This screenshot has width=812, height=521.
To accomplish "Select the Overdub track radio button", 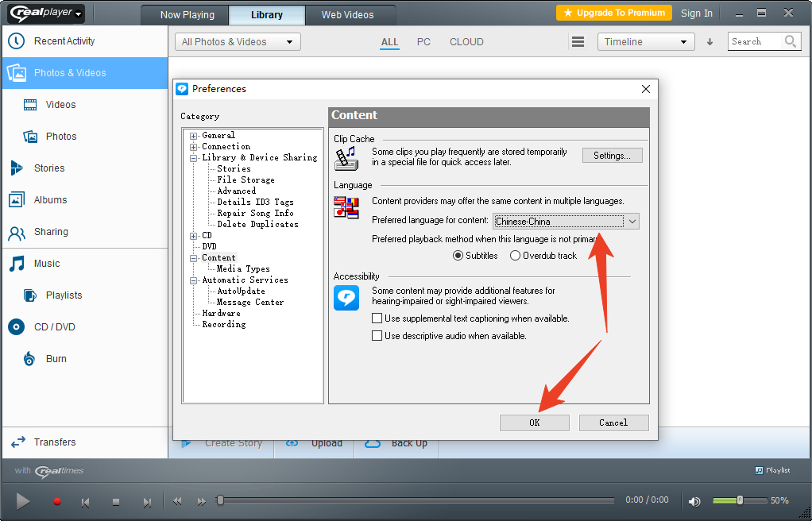I will pos(515,256).
